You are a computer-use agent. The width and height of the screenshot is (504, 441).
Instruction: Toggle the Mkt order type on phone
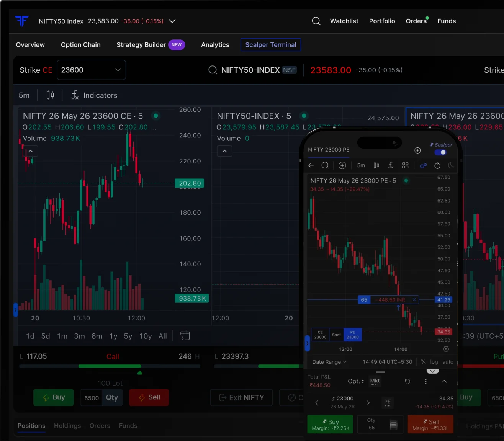(x=375, y=381)
